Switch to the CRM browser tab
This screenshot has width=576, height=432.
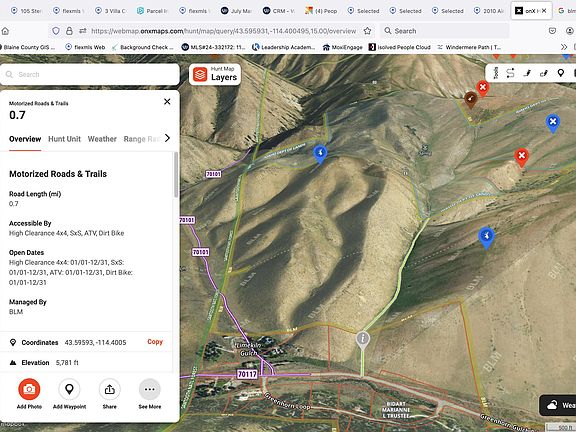[279, 11]
